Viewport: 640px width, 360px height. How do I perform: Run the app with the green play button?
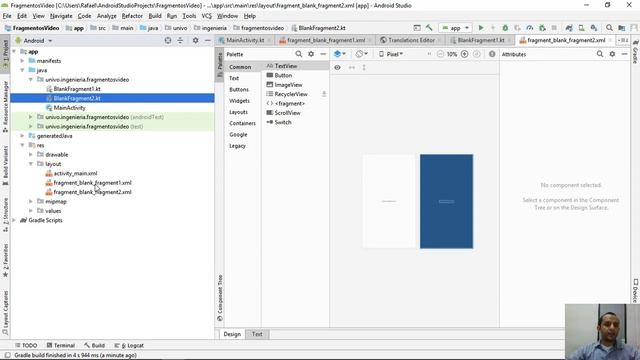pyautogui.click(x=481, y=28)
